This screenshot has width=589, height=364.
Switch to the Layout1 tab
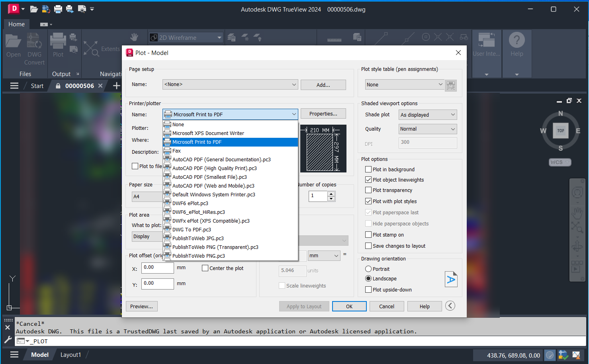point(70,355)
